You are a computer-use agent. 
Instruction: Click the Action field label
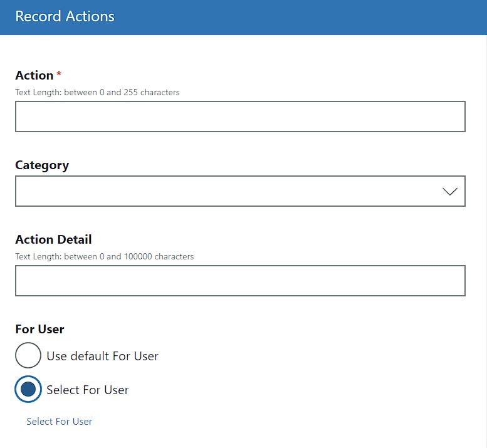(34, 75)
